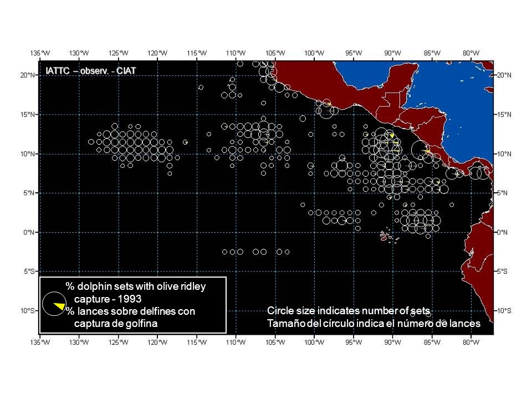Click the 85°W label on the top axis
This screenshot has width=532, height=399.
coord(432,53)
